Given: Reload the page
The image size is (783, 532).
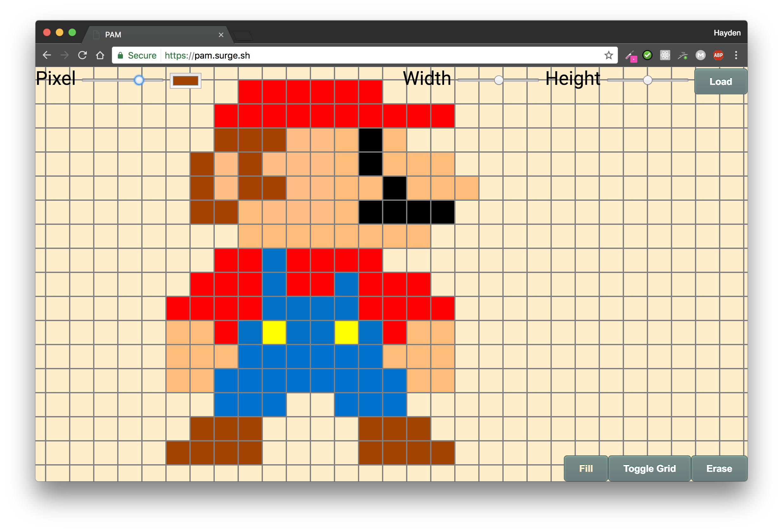Looking at the screenshot, I should click(x=83, y=55).
